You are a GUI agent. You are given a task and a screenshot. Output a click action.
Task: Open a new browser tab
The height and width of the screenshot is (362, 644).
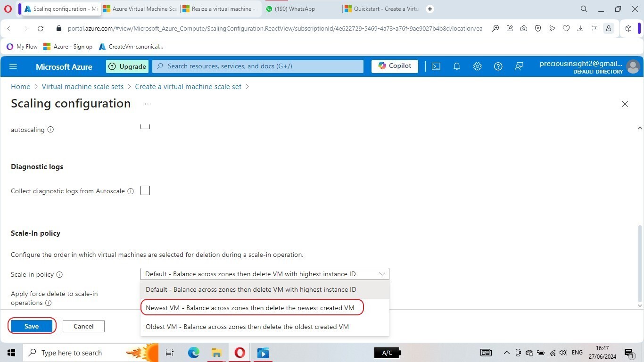tap(430, 9)
